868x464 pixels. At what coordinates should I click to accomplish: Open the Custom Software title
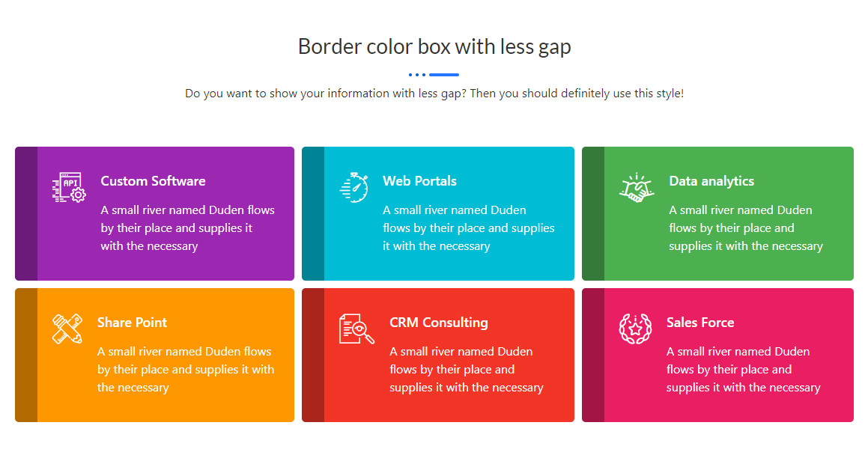153,181
